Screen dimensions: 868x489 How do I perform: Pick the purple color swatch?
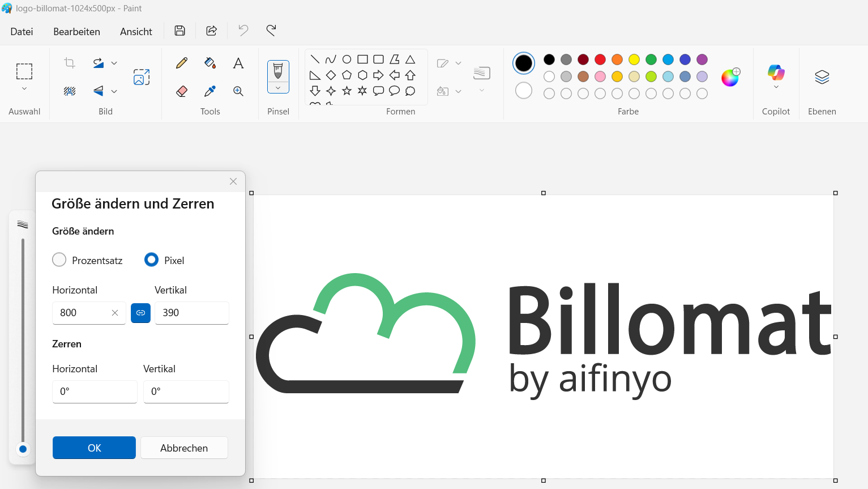[x=702, y=59]
